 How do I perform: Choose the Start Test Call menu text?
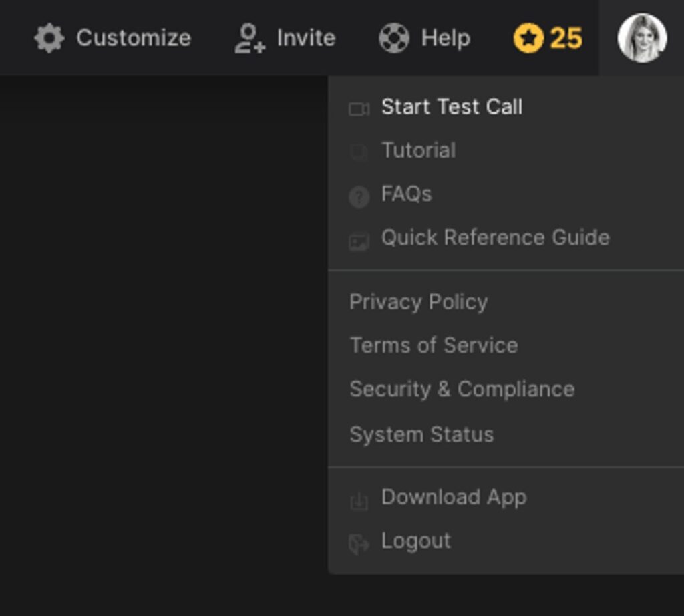coord(452,107)
